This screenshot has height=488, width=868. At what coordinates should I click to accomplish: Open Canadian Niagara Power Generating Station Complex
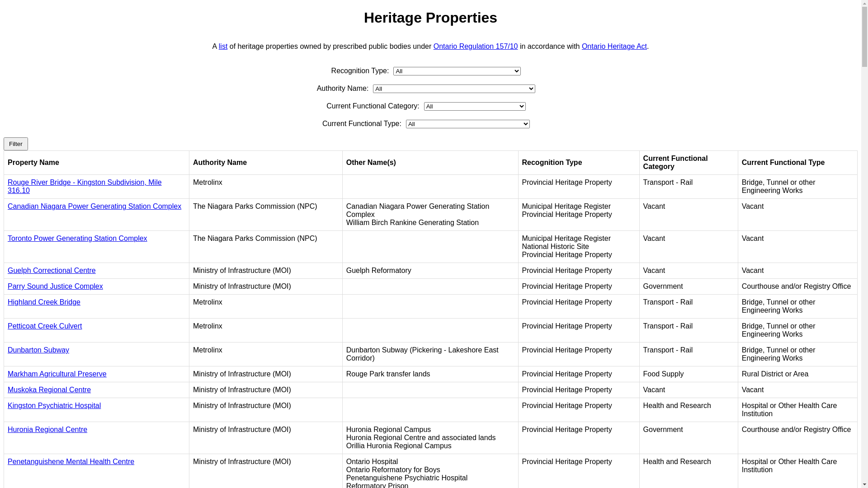click(x=94, y=206)
